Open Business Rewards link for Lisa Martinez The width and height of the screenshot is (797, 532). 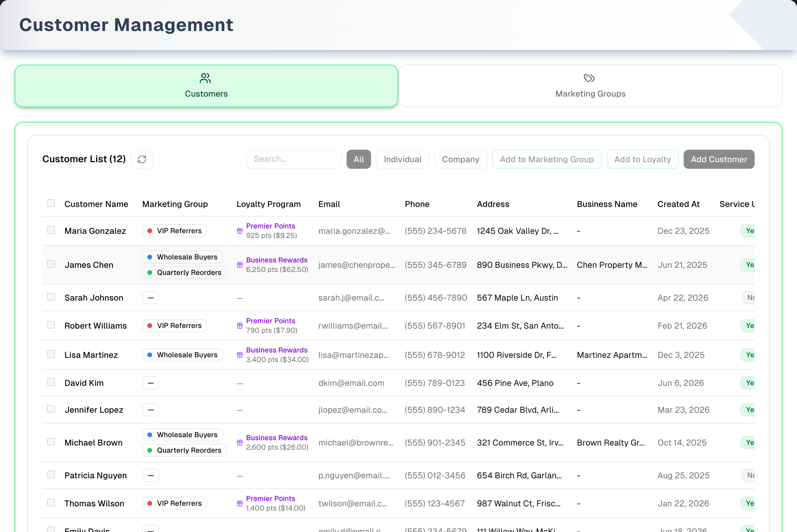(277, 350)
